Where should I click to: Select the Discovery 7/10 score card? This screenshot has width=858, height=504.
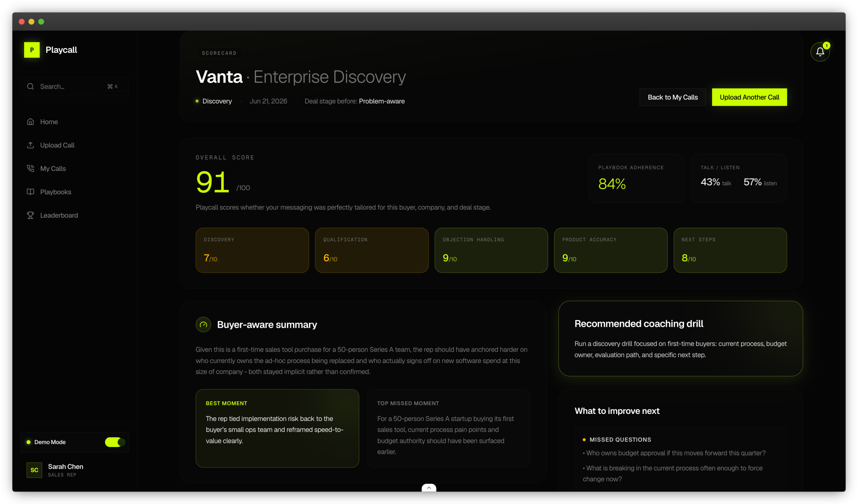(252, 250)
